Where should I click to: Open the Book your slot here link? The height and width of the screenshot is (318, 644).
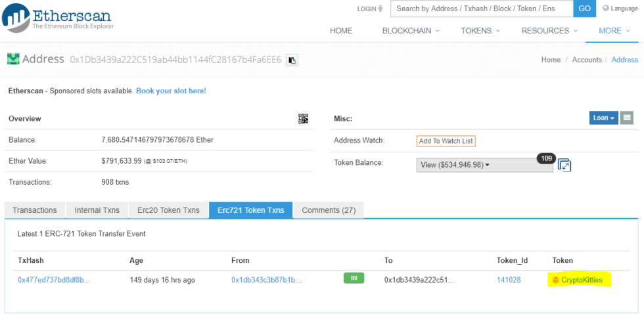[171, 91]
